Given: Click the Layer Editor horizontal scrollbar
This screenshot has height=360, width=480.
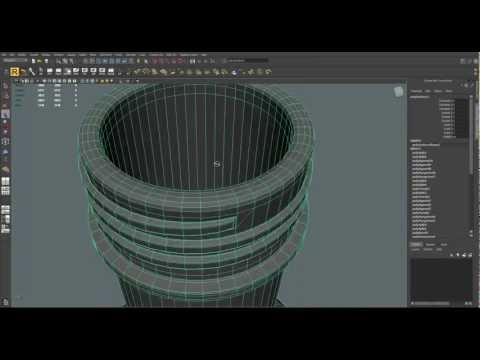Looking at the screenshot, I should click(x=432, y=303).
